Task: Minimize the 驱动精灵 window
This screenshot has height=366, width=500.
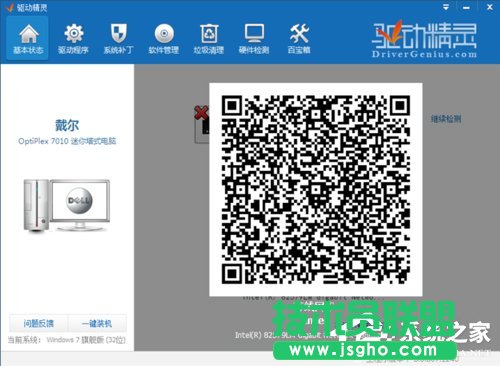Action: pyautogui.click(x=466, y=7)
